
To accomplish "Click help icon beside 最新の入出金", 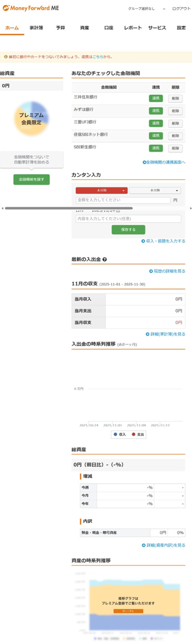I will tap(105, 259).
